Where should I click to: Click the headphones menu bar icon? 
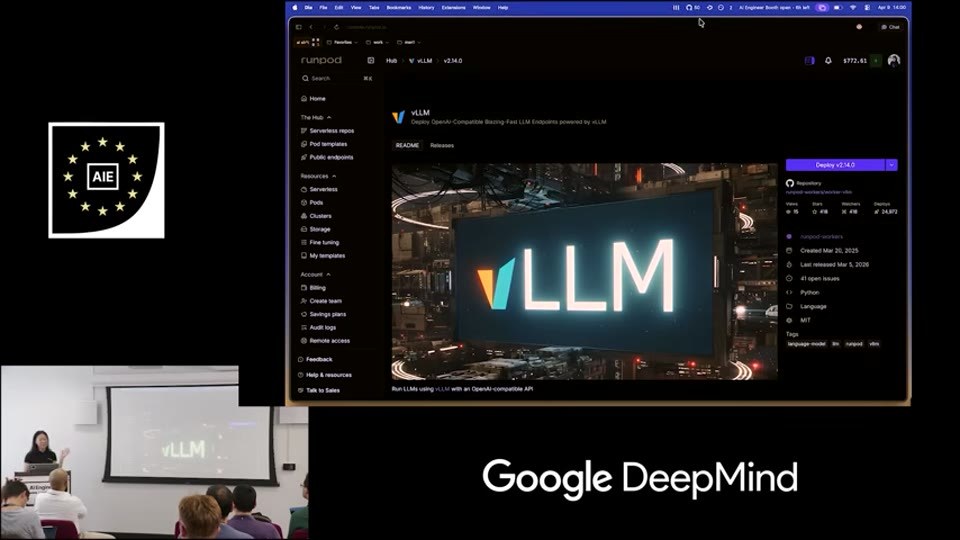(x=689, y=7)
